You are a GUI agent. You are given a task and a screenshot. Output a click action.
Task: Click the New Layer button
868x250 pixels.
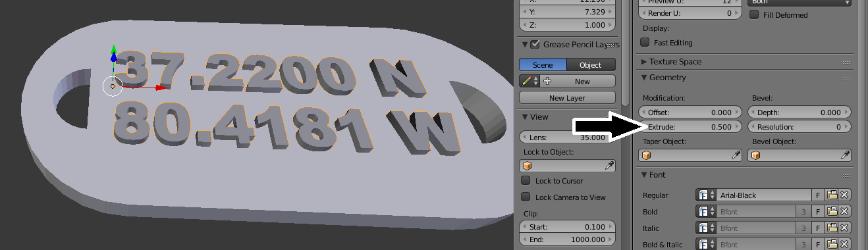[567, 98]
